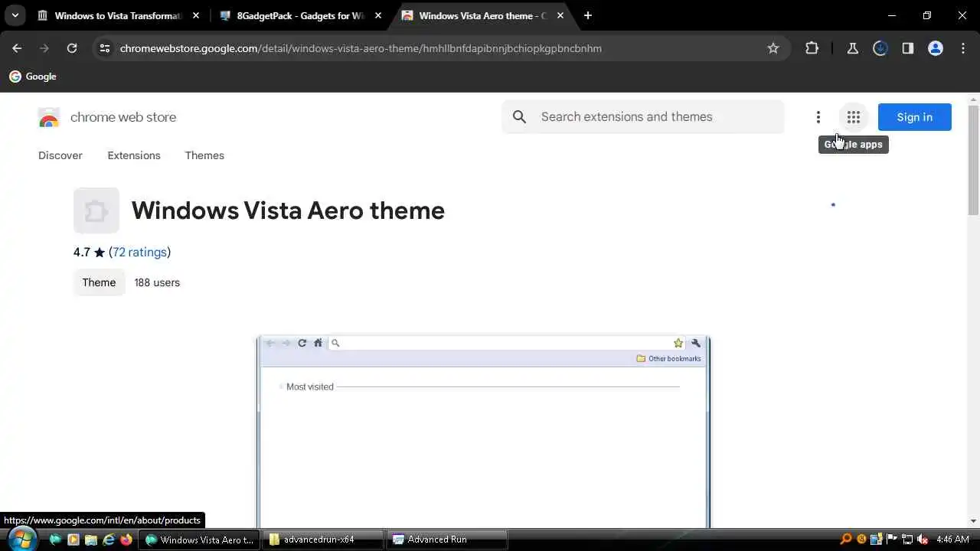Open the web store three-dot options menu
Screen dimensions: 980x551
(818, 117)
